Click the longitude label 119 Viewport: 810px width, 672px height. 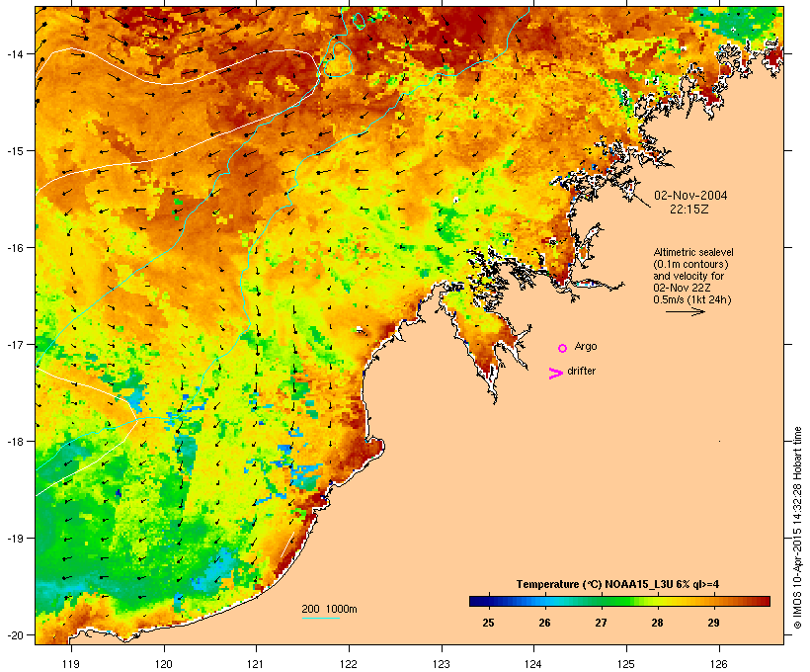(71, 664)
